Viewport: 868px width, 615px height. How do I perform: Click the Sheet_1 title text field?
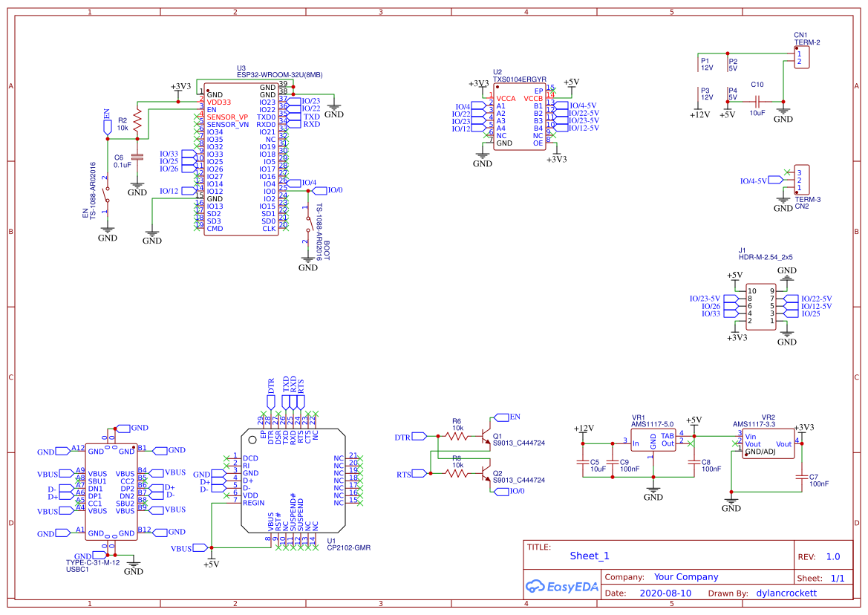pos(589,555)
